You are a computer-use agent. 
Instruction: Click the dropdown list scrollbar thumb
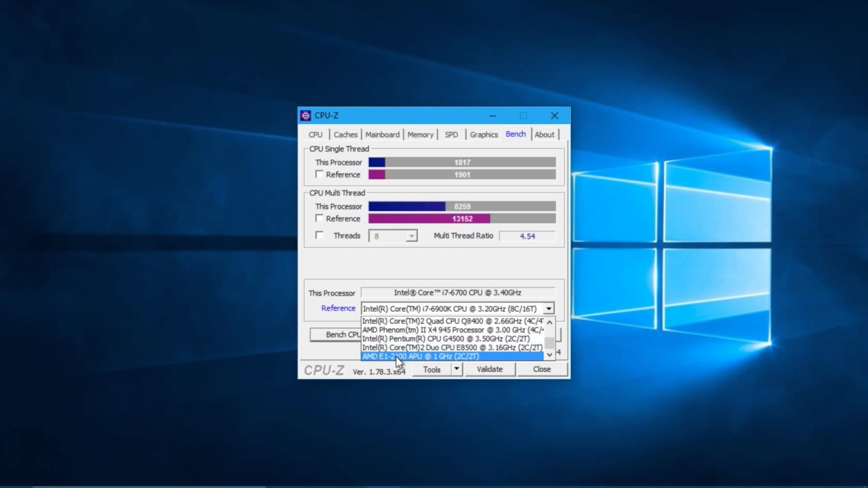549,342
